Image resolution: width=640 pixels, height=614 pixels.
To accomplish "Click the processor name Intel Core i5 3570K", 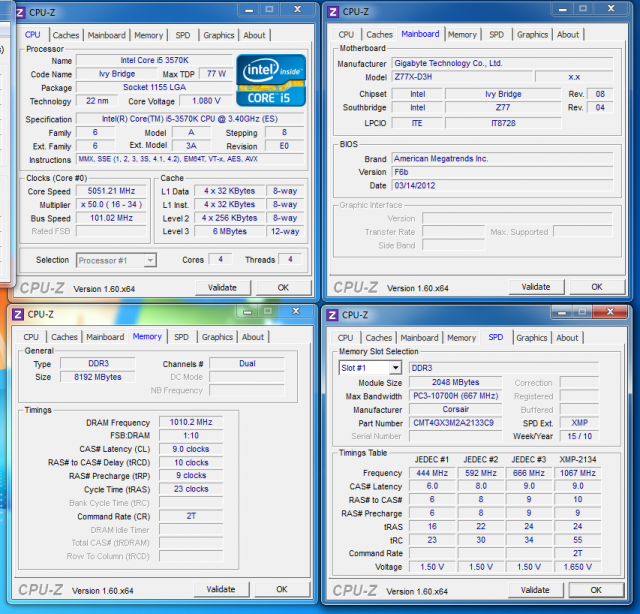I will [x=154, y=60].
